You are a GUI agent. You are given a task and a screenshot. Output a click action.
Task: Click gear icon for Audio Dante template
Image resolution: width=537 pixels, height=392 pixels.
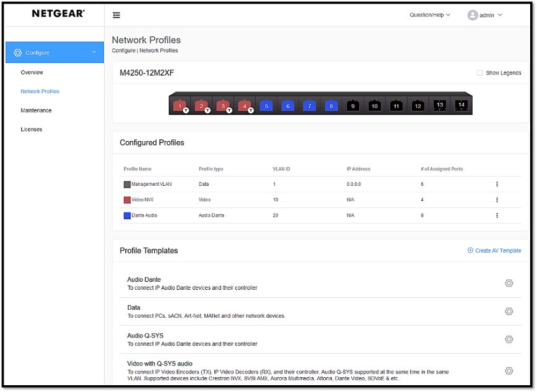(509, 284)
